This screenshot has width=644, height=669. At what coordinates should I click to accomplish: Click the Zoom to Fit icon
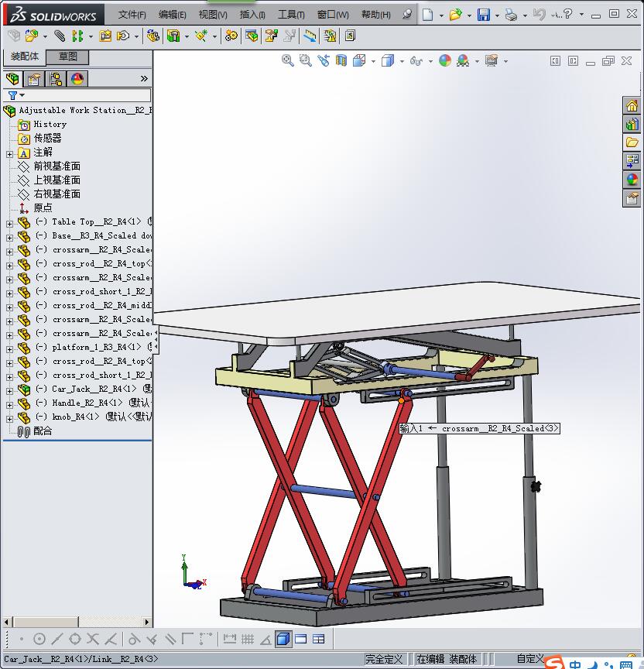coord(287,60)
